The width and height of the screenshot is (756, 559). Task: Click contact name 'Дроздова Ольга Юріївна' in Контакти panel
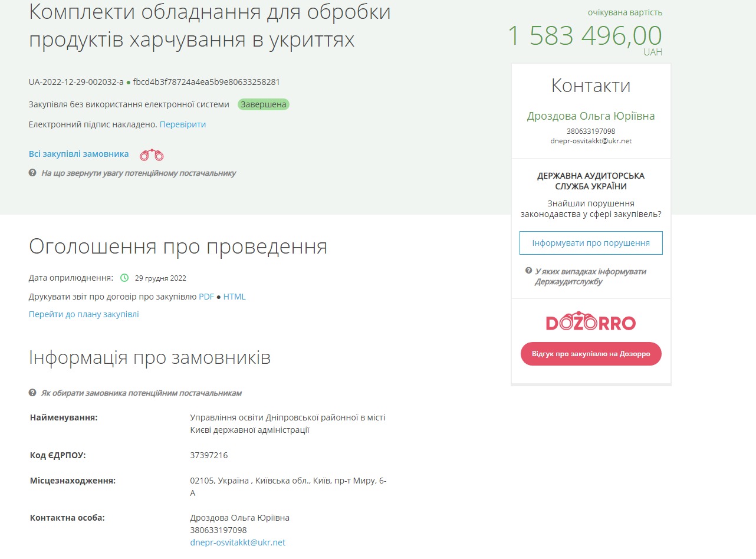point(591,116)
